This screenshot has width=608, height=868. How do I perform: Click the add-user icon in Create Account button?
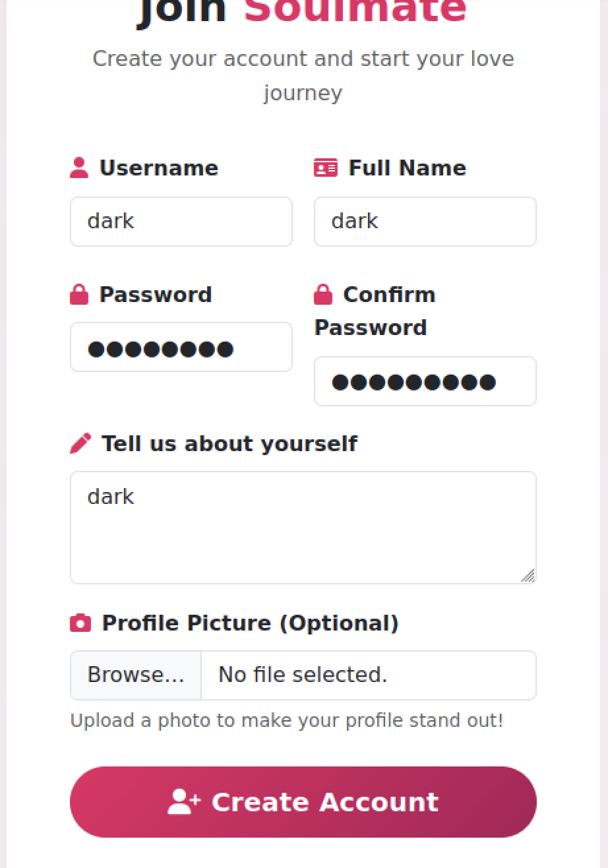click(x=184, y=802)
